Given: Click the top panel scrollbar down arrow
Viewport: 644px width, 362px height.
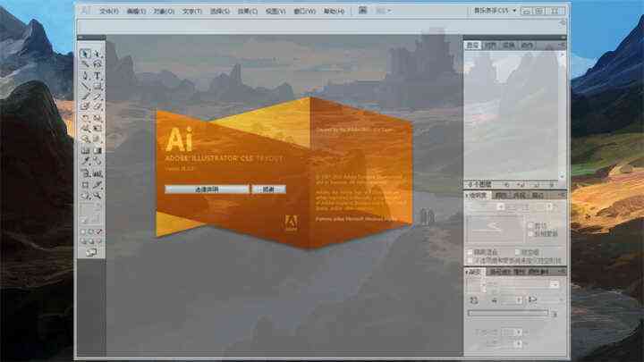Looking at the screenshot, I should (563, 176).
